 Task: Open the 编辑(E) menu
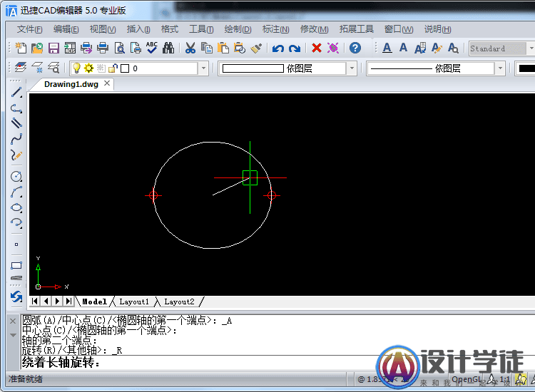coord(66,29)
